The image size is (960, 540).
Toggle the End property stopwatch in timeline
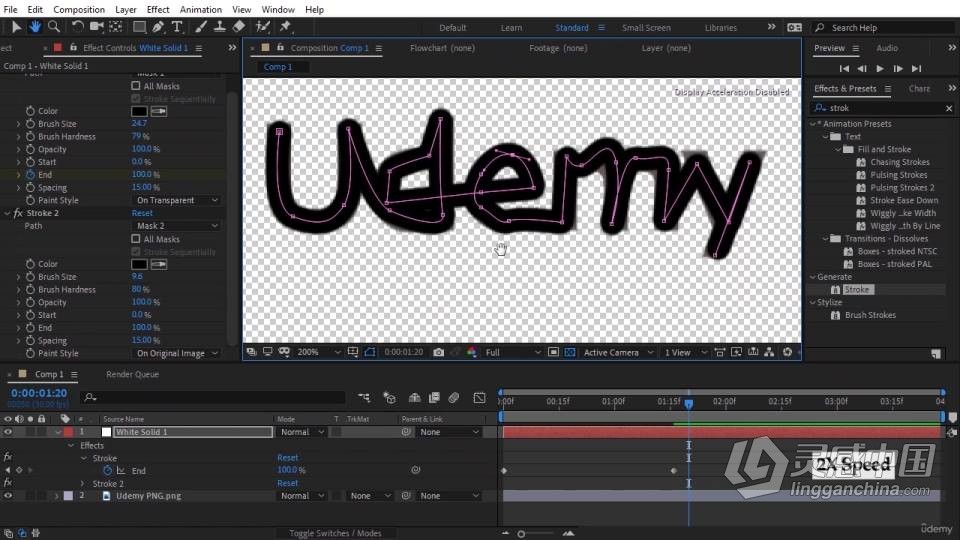click(x=107, y=470)
